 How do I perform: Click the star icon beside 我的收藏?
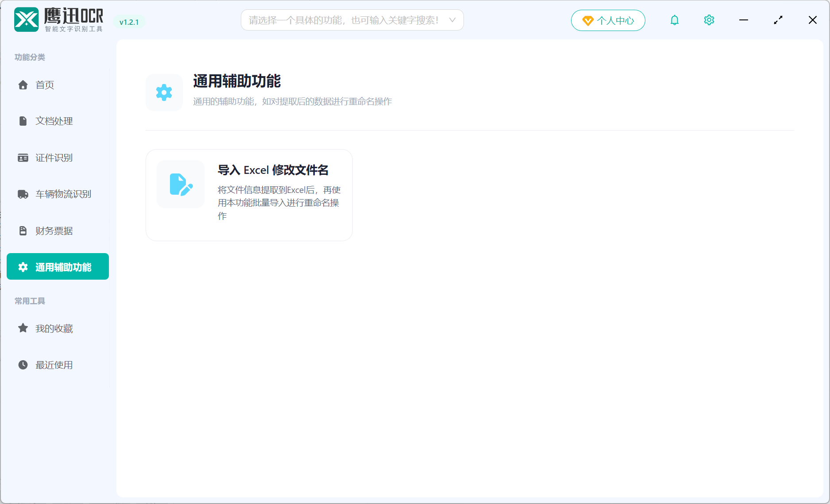23,328
